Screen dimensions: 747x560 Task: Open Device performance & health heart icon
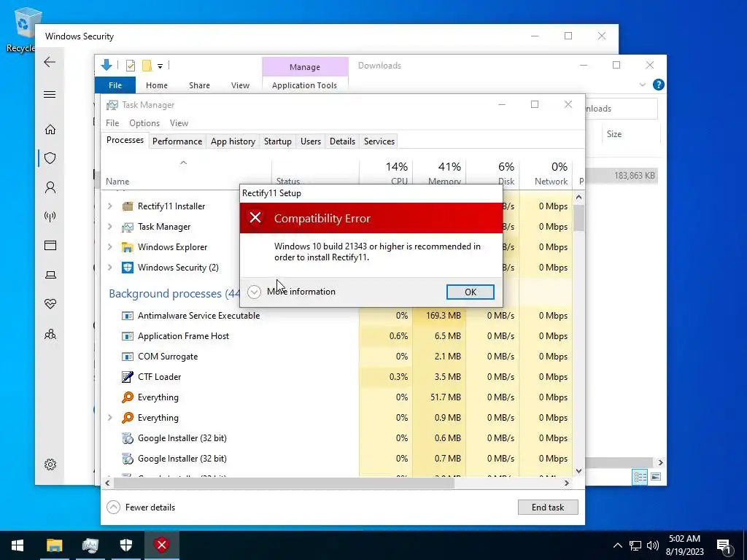(50, 304)
